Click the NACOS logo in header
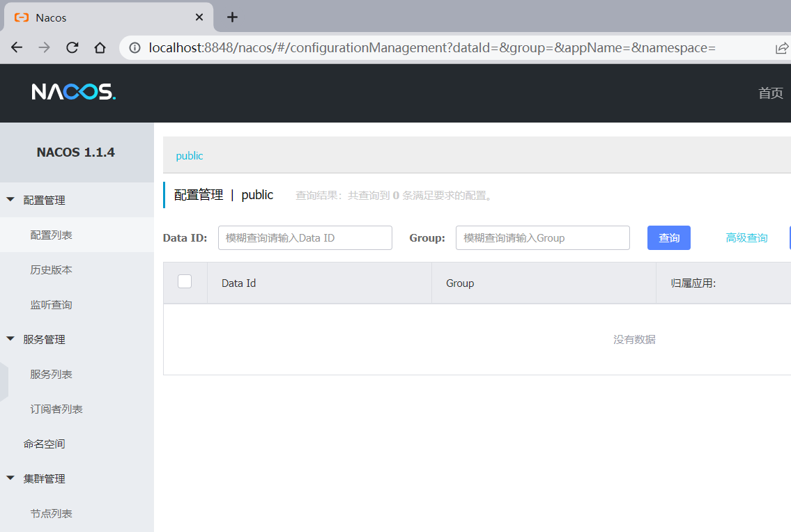Image resolution: width=791 pixels, height=532 pixels. (74, 92)
